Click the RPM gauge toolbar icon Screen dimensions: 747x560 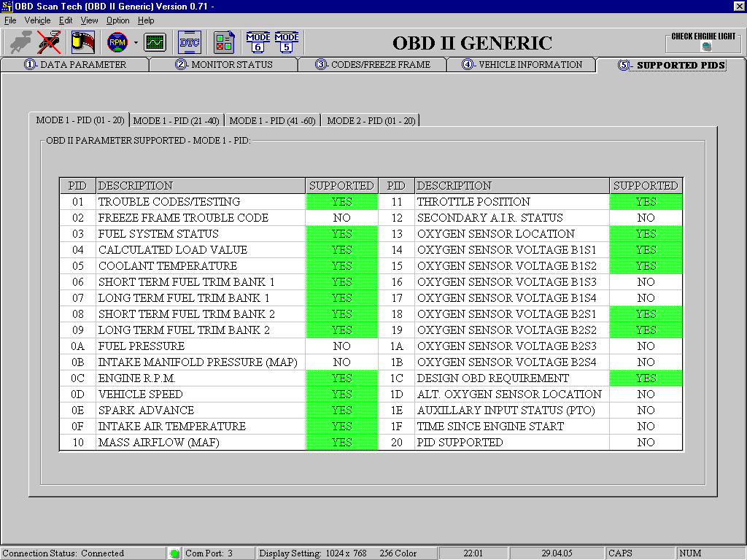(x=117, y=42)
